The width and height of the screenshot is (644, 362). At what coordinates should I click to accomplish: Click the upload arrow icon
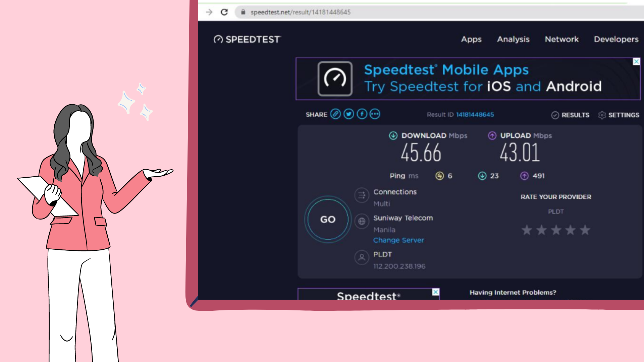pyautogui.click(x=492, y=135)
